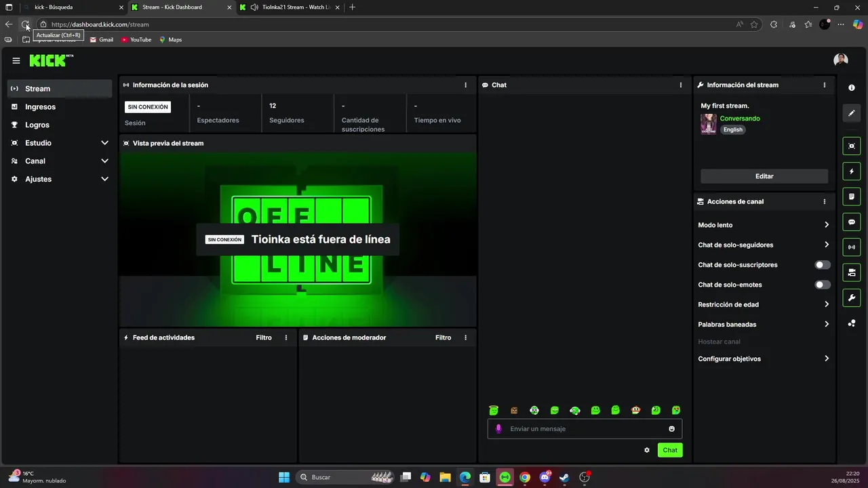This screenshot has width=868, height=488.
Task: Select the last crying green emote
Action: (x=676, y=410)
